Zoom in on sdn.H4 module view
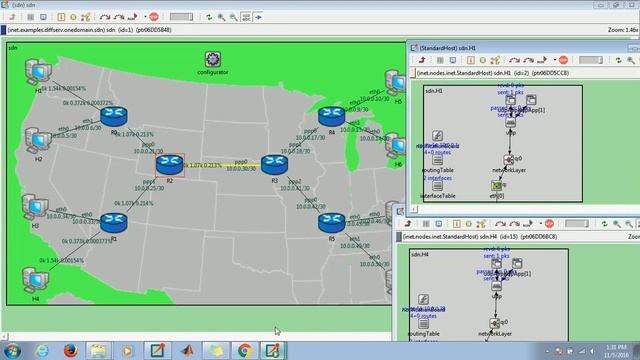 (617, 224)
